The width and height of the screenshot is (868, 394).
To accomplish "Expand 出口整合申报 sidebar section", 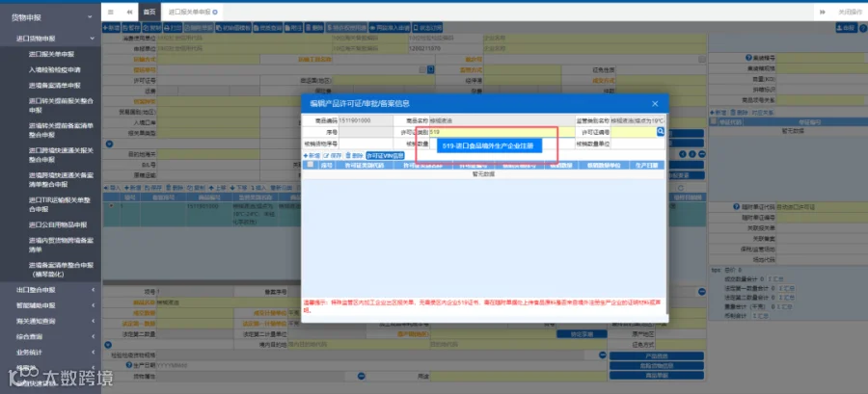I will coord(51,290).
